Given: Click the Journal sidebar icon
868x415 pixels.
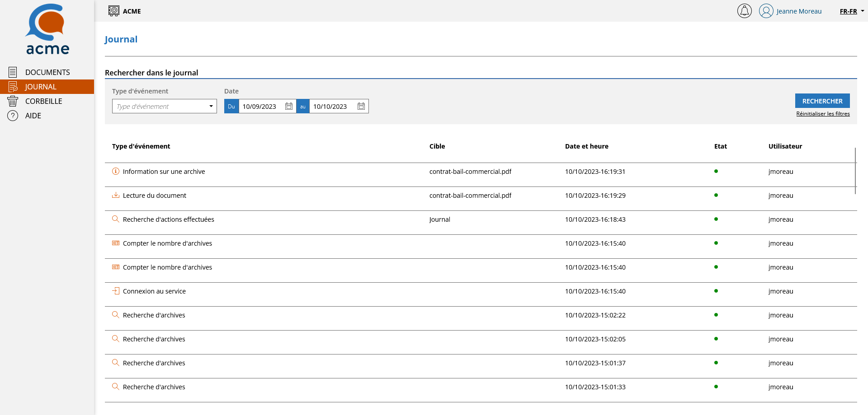Looking at the screenshot, I should click(x=13, y=87).
